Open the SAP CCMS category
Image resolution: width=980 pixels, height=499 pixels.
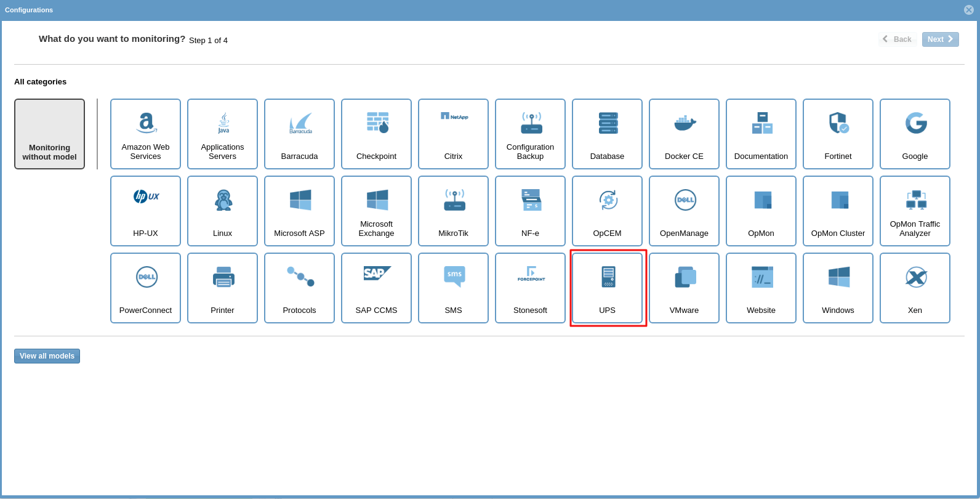(x=376, y=288)
